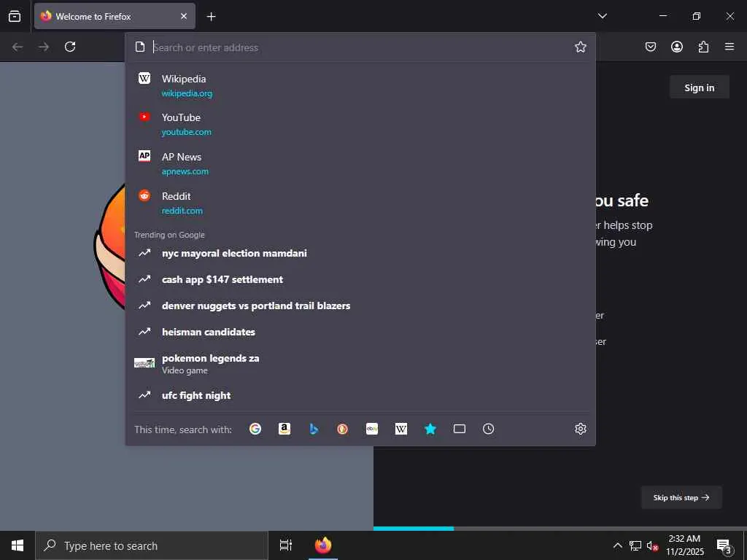
Task: Select the Welcome to Firefox tab
Action: tap(115, 16)
